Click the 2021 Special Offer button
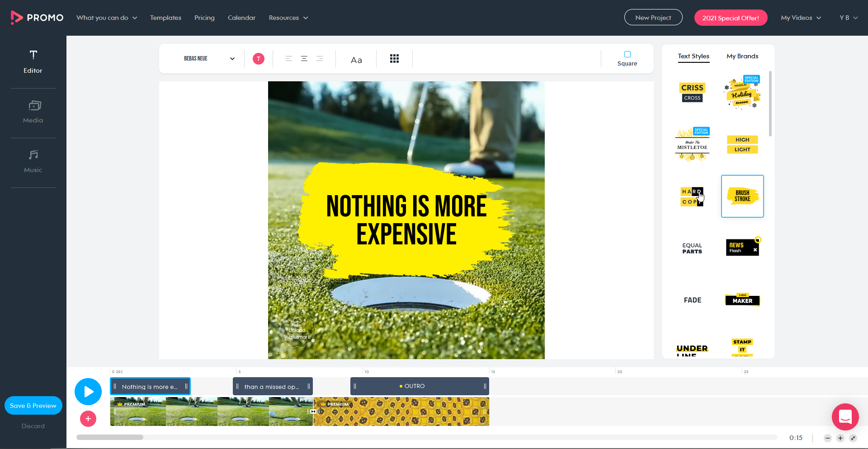This screenshot has width=868, height=449. (x=731, y=17)
